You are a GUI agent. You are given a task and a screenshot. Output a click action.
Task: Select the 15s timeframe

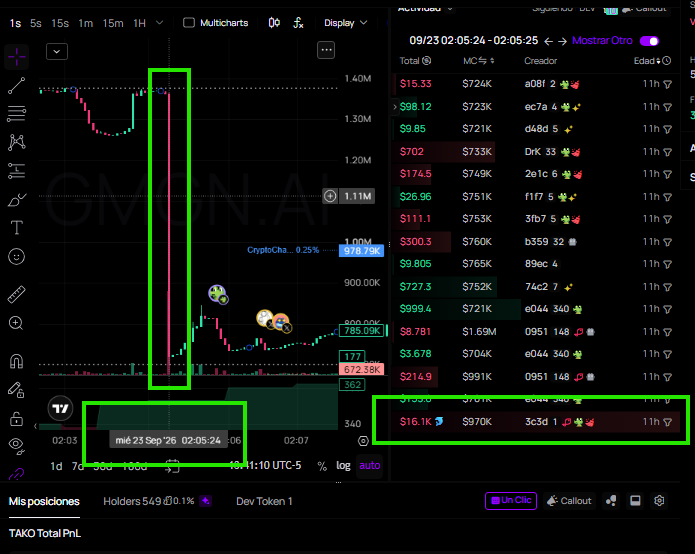click(60, 23)
